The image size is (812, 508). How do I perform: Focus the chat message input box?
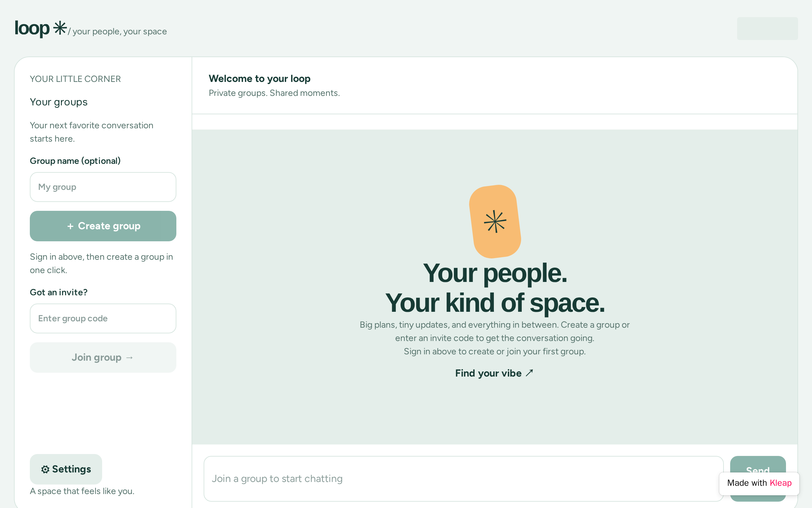point(463,478)
